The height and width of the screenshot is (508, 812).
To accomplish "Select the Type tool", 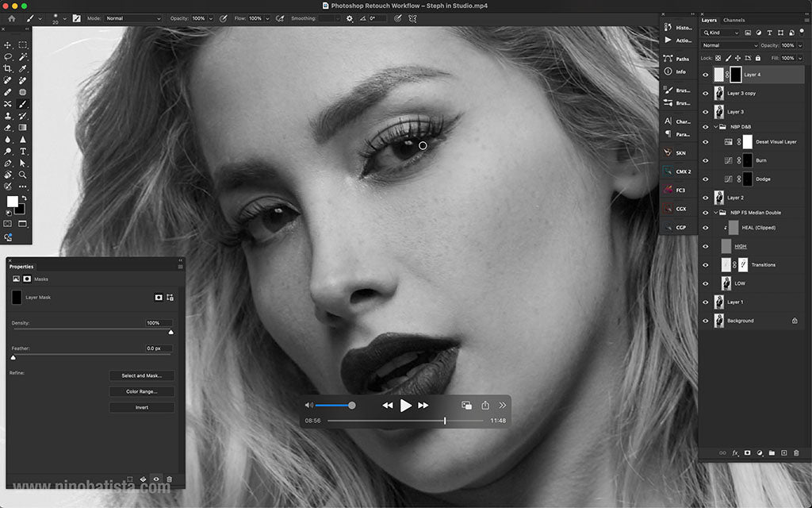I will click(x=21, y=152).
